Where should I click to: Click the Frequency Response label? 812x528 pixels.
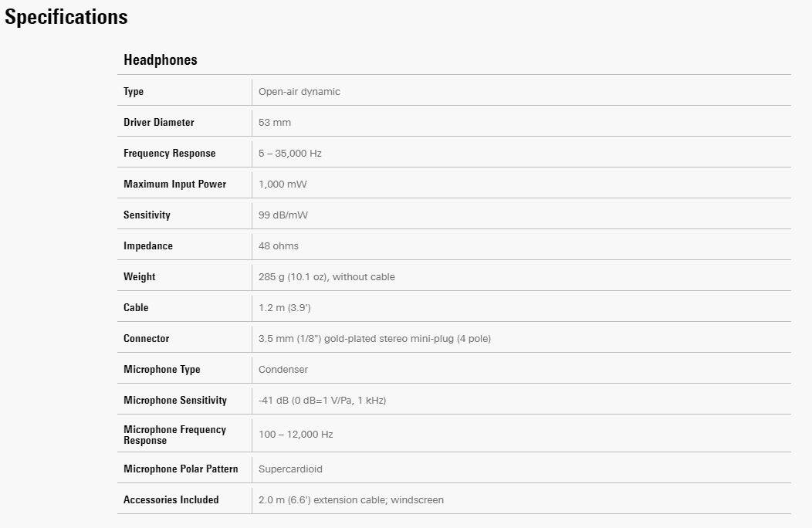click(170, 154)
